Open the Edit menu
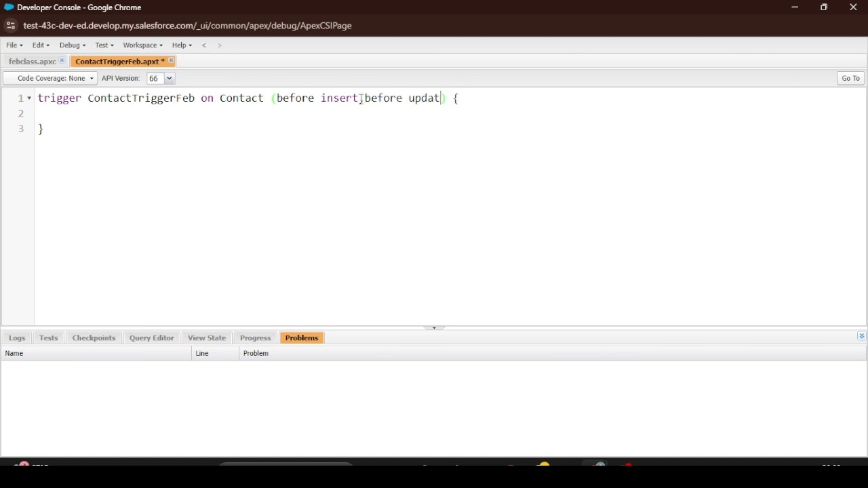This screenshot has width=868, height=488. (x=41, y=45)
